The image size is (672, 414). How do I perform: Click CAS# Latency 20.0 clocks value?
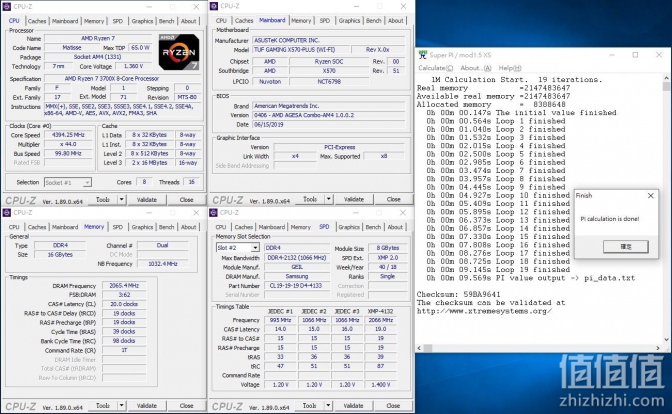(x=124, y=304)
